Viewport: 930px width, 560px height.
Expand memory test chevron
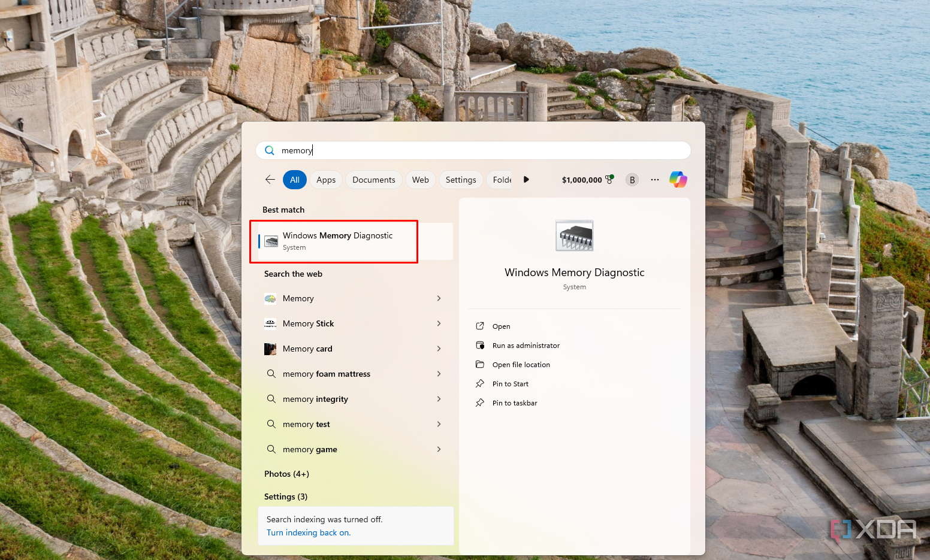pyautogui.click(x=439, y=424)
